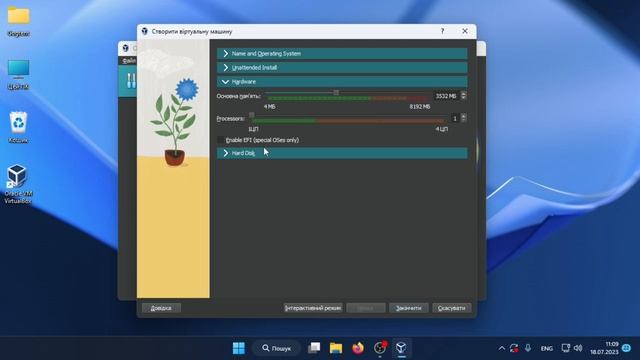
Task: Click the Processors slider handle
Action: (x=252, y=116)
